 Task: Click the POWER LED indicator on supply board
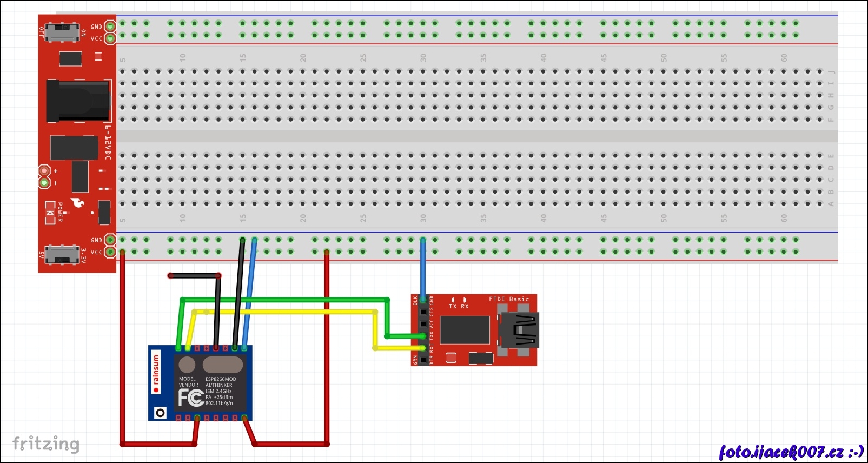[x=50, y=213]
